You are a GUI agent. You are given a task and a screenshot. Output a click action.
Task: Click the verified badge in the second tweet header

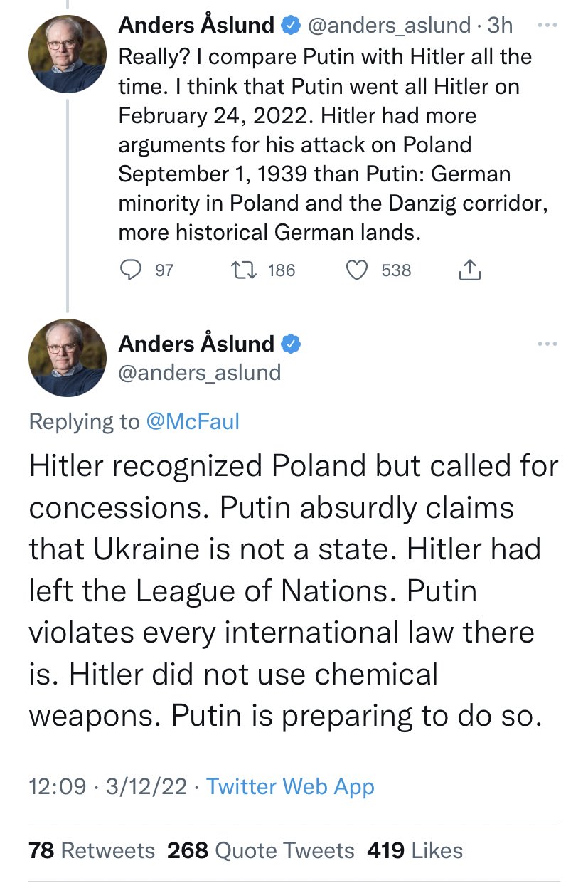point(291,344)
